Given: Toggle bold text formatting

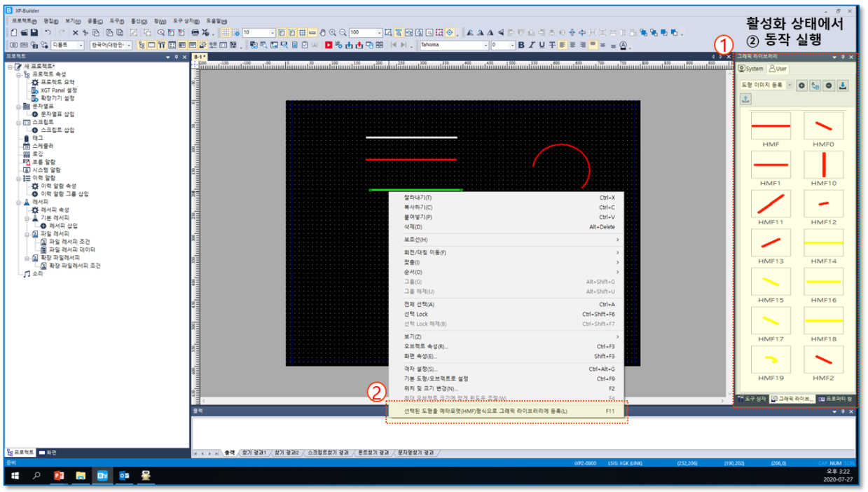Looking at the screenshot, I should 521,45.
